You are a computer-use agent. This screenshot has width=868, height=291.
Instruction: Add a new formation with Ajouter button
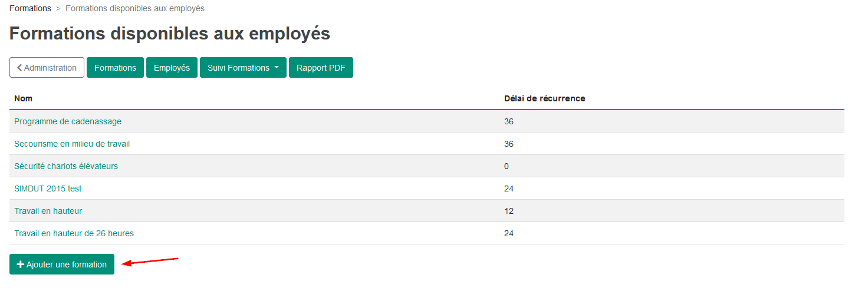(62, 264)
